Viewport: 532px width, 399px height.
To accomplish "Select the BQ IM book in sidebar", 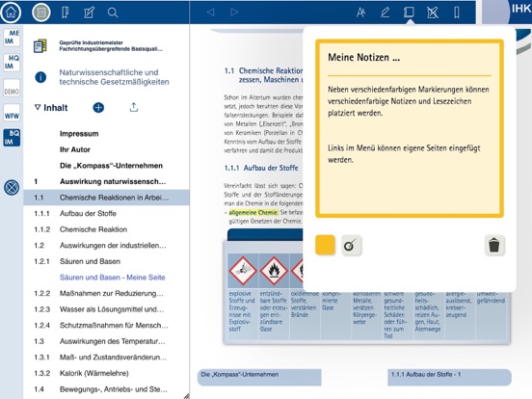I will tap(12, 138).
